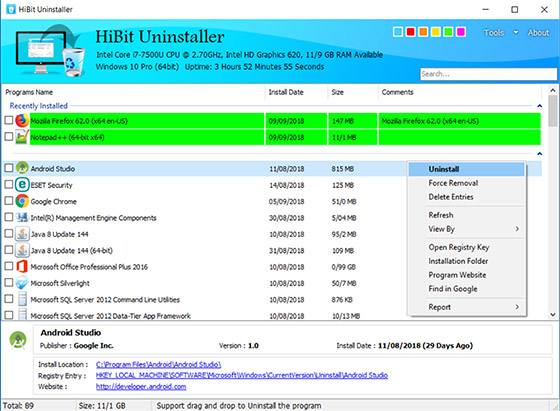Image resolution: width=560 pixels, height=411 pixels.
Task: Click the Microsoft Office Professional Plus icon
Action: [22, 266]
